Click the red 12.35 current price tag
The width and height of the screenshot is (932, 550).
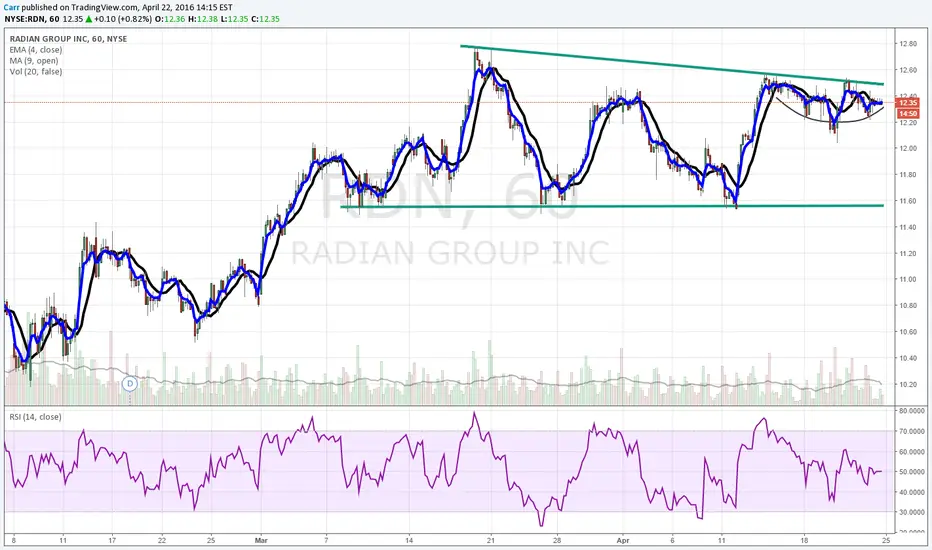pyautogui.click(x=907, y=103)
